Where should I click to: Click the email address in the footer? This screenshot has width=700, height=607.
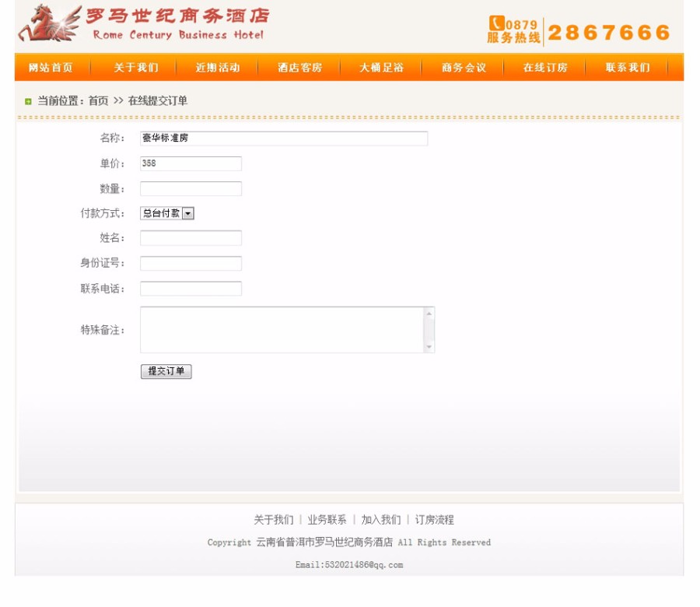click(350, 563)
